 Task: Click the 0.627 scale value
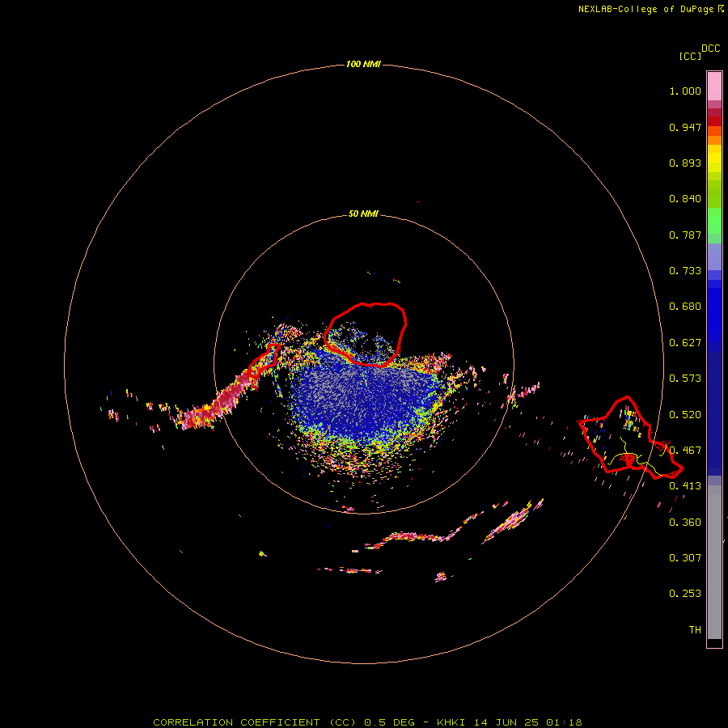point(685,343)
